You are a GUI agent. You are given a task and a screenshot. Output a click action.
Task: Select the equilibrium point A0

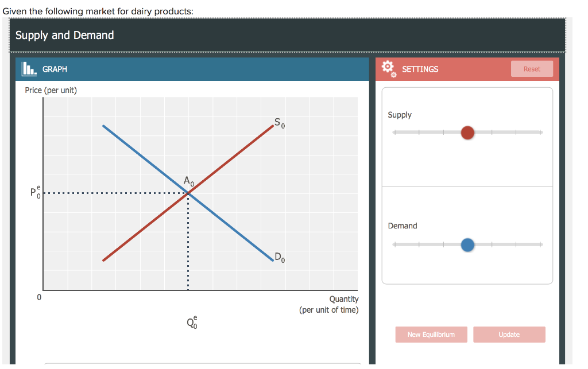pyautogui.click(x=188, y=193)
